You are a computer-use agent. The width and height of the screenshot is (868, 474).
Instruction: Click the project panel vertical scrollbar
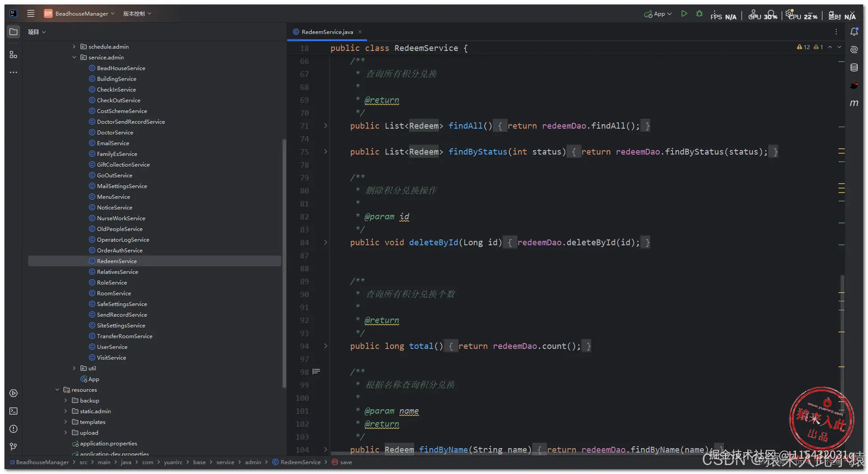pyautogui.click(x=284, y=264)
